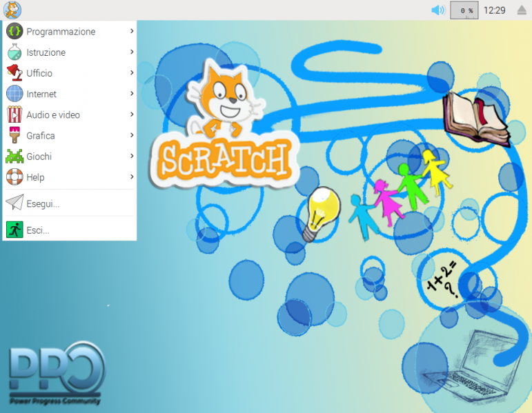Click the Internet globe icon
This screenshot has height=413, width=532.
(14, 94)
